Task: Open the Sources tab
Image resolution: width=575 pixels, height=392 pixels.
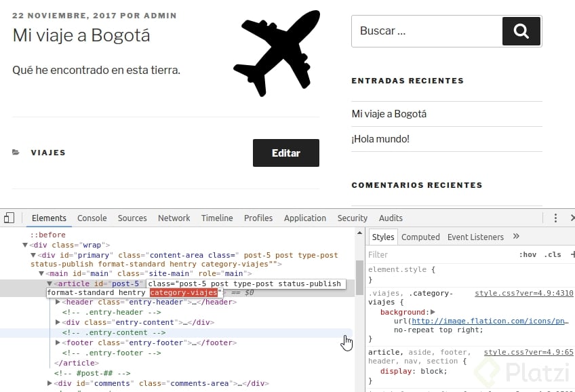Action: click(132, 218)
